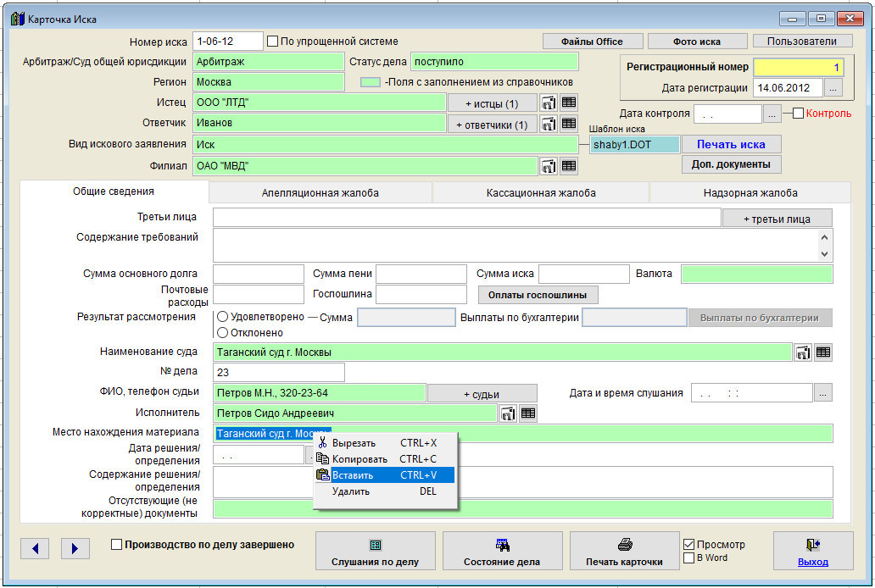Go to next record with right arrow
This screenshot has width=875, height=588.
point(75,548)
